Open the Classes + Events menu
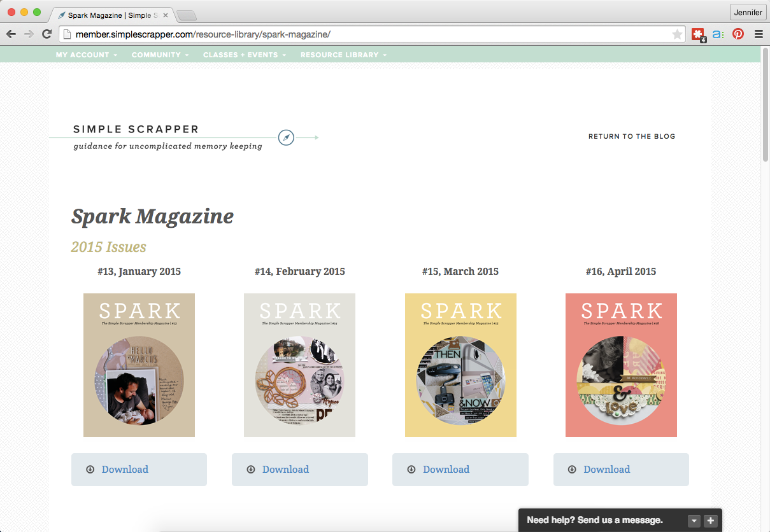The width and height of the screenshot is (770, 532). coord(244,55)
